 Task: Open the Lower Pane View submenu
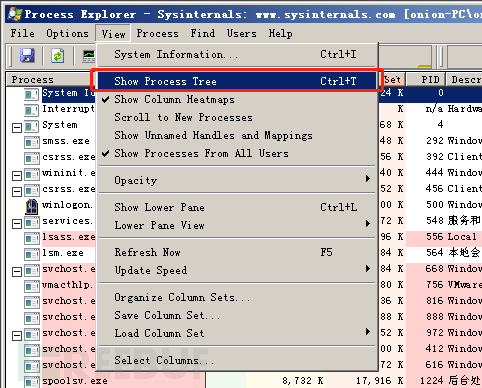[x=237, y=225]
